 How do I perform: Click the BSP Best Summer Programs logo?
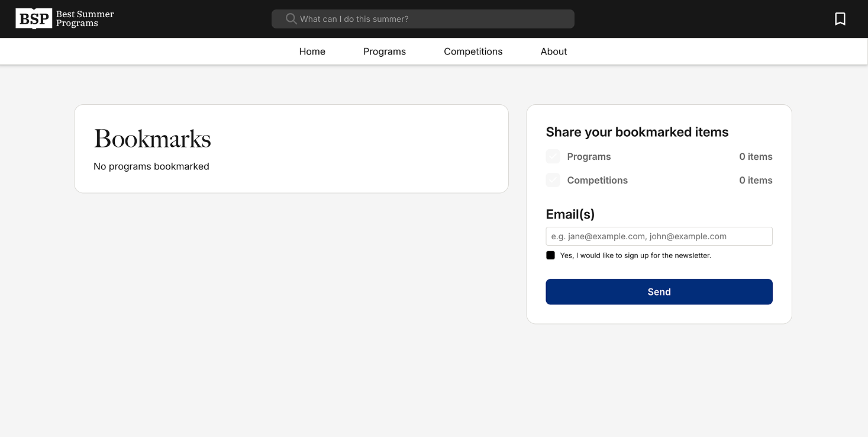65,19
